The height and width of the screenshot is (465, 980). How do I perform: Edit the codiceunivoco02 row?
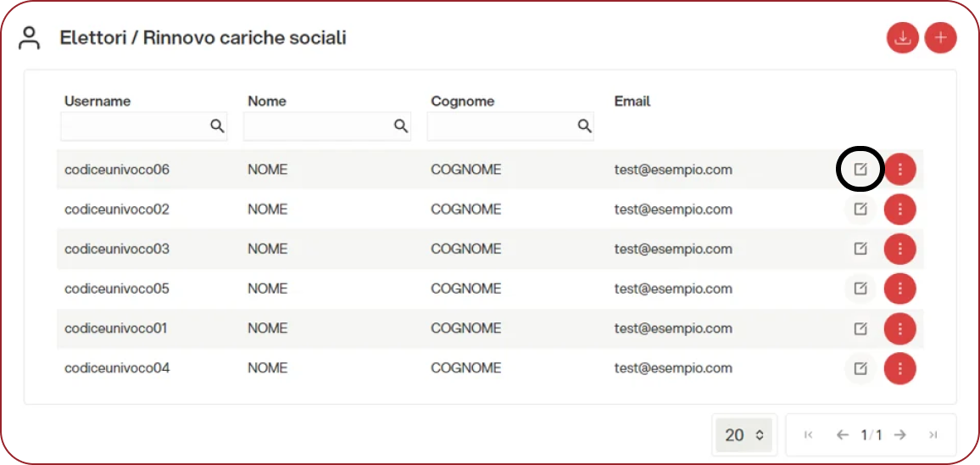tap(860, 210)
